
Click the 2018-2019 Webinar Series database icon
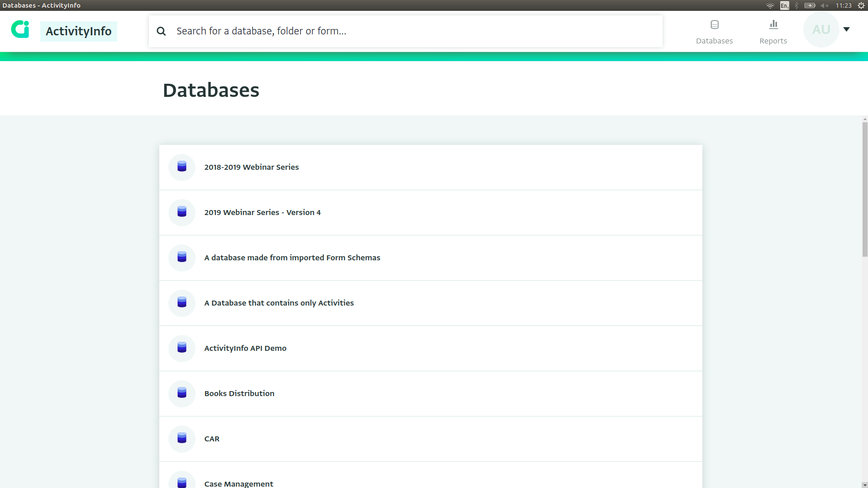point(182,167)
